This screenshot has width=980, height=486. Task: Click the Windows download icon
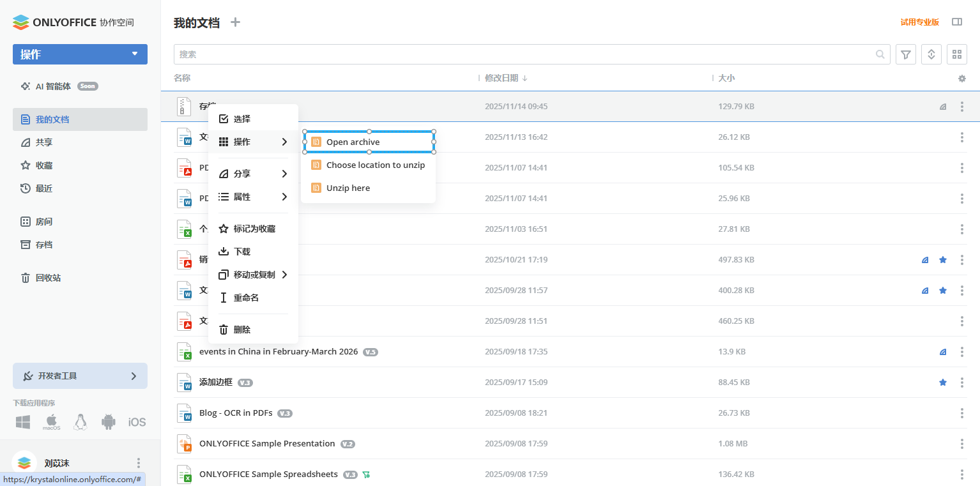pos(24,422)
